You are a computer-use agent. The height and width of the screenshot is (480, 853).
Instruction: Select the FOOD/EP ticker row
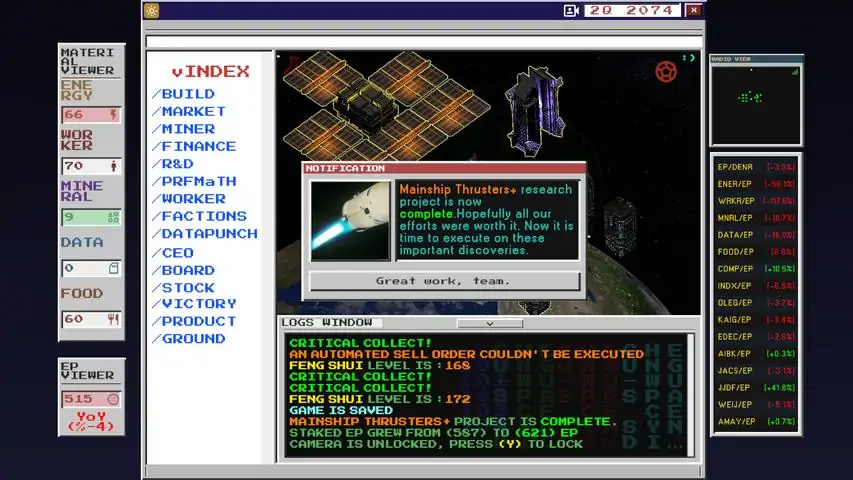(x=756, y=252)
